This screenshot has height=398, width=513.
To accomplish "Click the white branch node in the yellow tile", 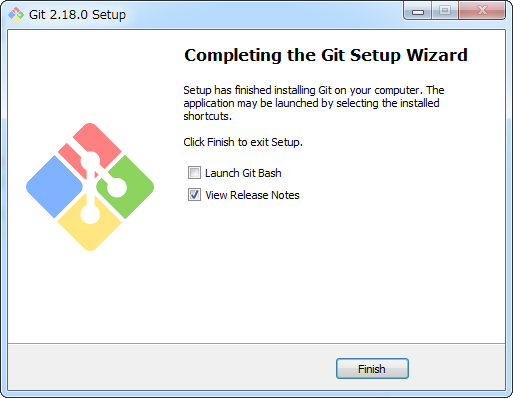I will [x=90, y=214].
